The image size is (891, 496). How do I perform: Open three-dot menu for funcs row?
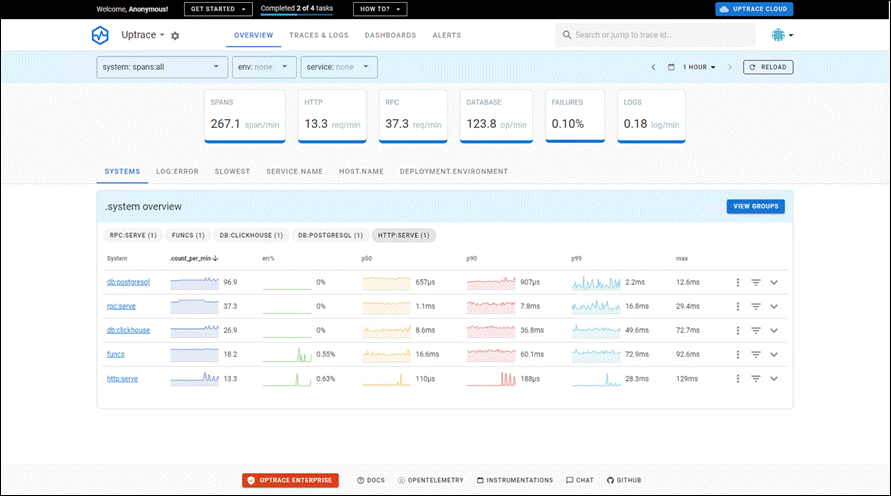click(738, 355)
